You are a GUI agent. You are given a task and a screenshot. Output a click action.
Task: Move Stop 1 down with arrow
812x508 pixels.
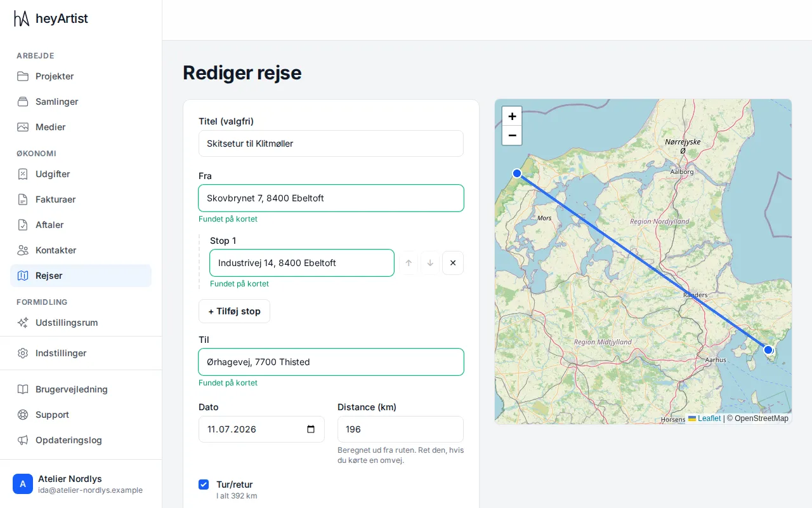click(x=430, y=263)
